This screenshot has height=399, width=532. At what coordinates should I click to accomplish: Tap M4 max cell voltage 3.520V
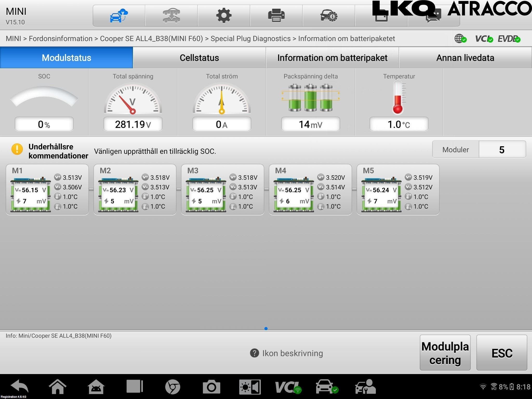click(x=335, y=178)
